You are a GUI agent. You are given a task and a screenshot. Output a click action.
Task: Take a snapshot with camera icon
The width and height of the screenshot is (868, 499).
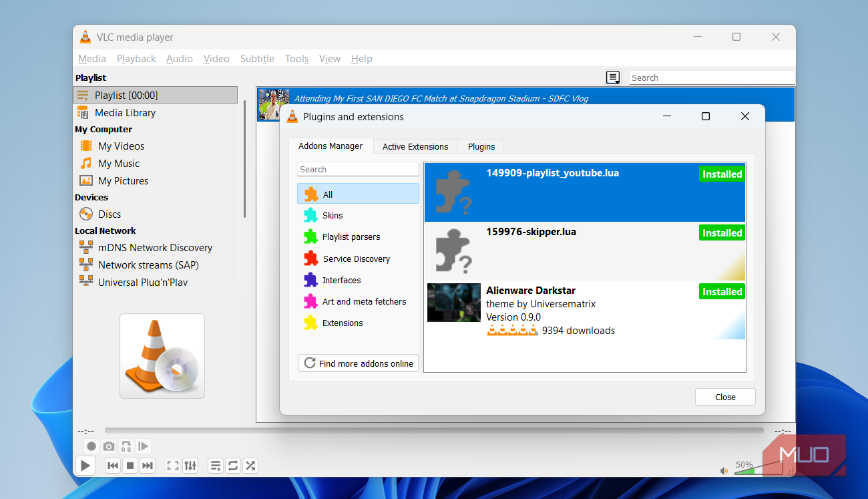click(x=109, y=446)
